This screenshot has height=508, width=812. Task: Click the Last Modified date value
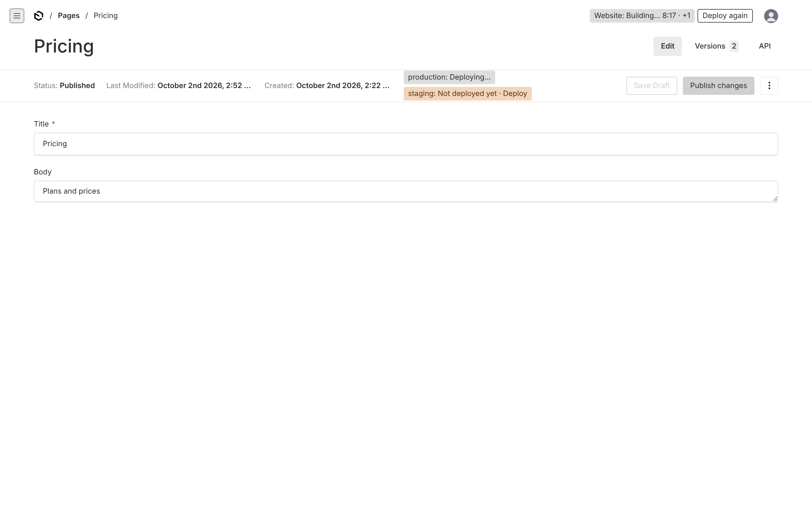click(x=204, y=86)
